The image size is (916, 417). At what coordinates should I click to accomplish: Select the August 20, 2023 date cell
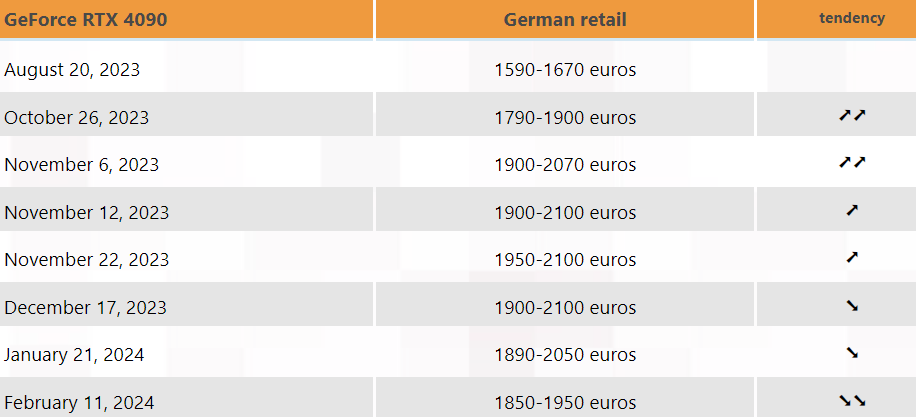[x=72, y=70]
